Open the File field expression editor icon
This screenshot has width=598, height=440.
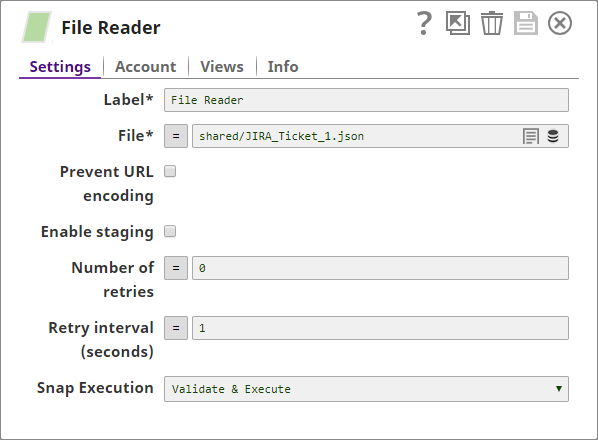530,136
